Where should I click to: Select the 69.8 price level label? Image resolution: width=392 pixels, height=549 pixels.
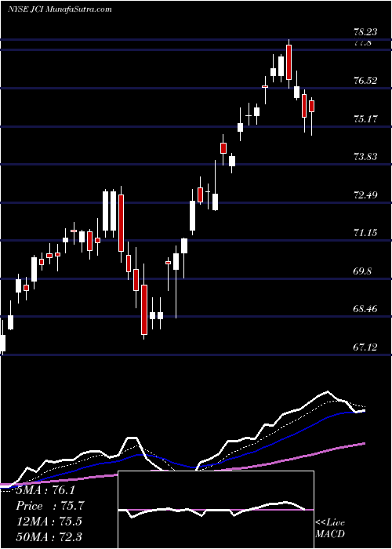[363, 271]
